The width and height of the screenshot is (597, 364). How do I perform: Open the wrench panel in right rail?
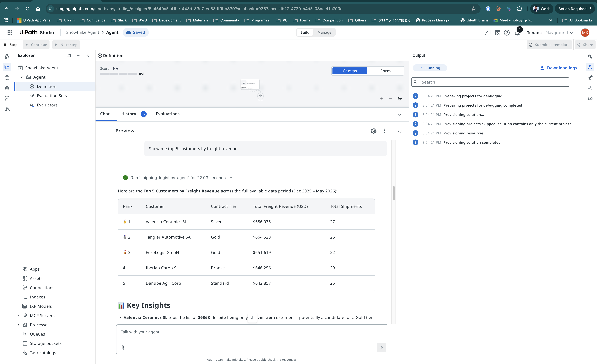pyautogui.click(x=590, y=56)
